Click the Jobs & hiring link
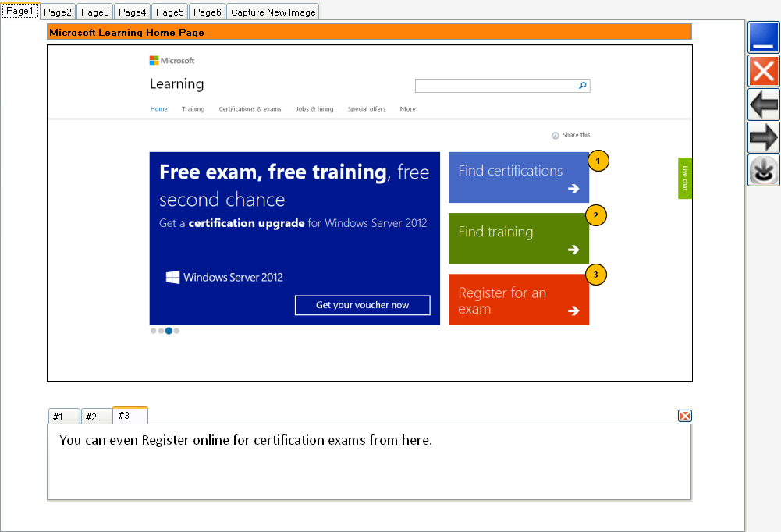Image resolution: width=781 pixels, height=532 pixels. click(x=314, y=108)
